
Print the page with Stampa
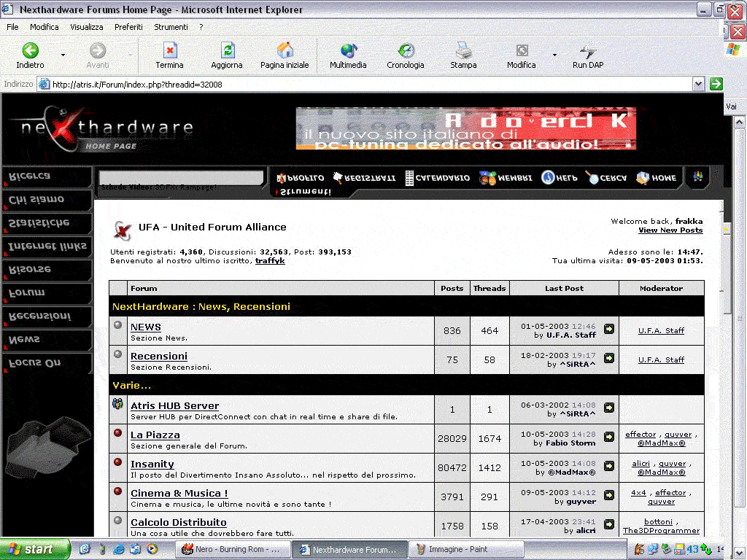tap(463, 55)
